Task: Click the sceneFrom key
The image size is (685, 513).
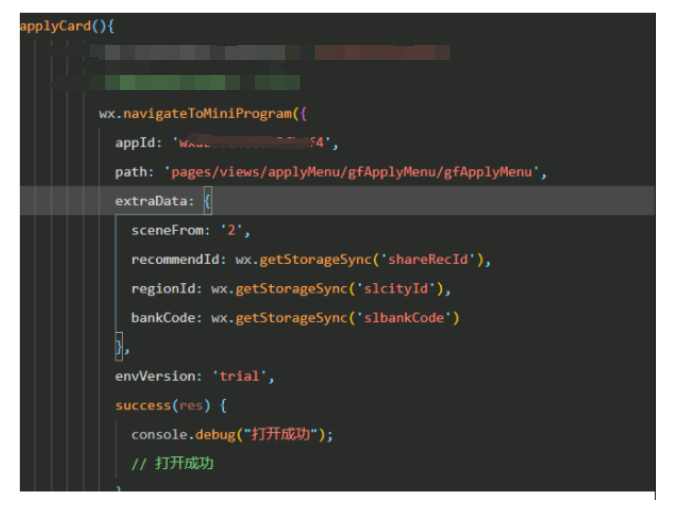Action: click(167, 230)
